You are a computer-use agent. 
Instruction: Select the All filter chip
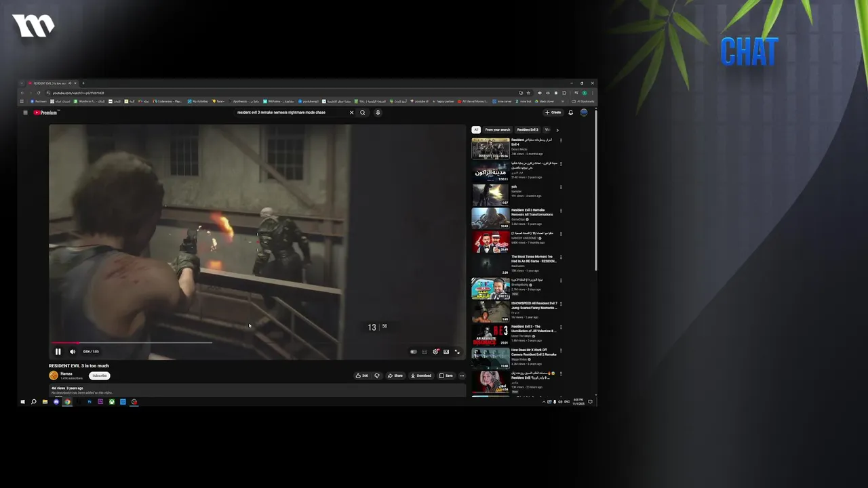point(476,129)
